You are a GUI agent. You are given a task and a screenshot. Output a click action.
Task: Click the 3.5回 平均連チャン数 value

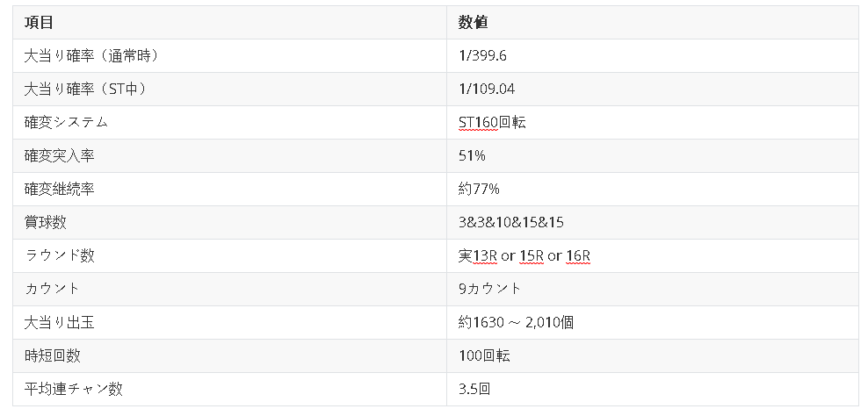[x=474, y=389]
